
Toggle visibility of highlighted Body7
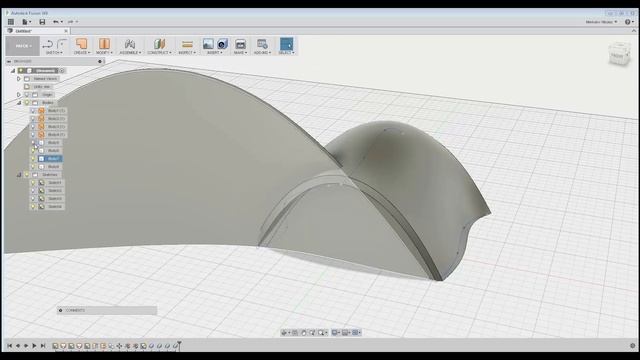(x=33, y=158)
